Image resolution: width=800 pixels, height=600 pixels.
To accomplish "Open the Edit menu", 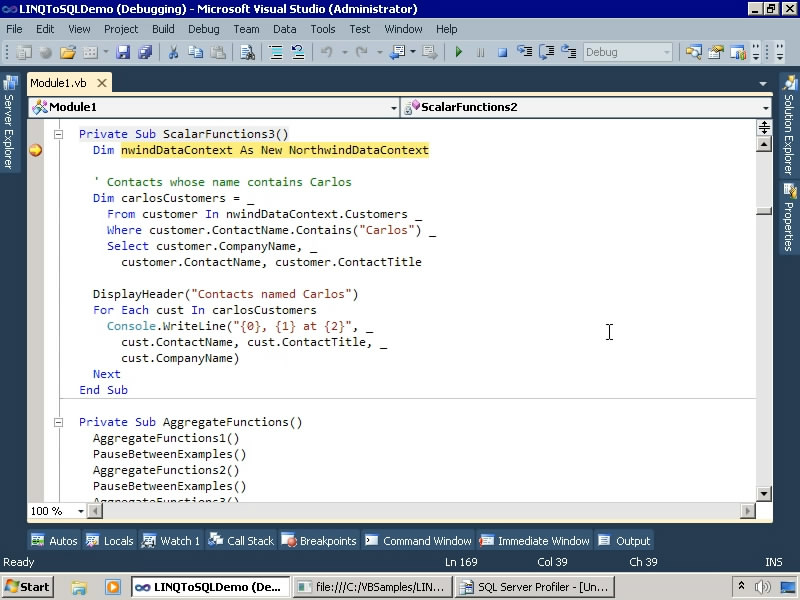I will 45,29.
